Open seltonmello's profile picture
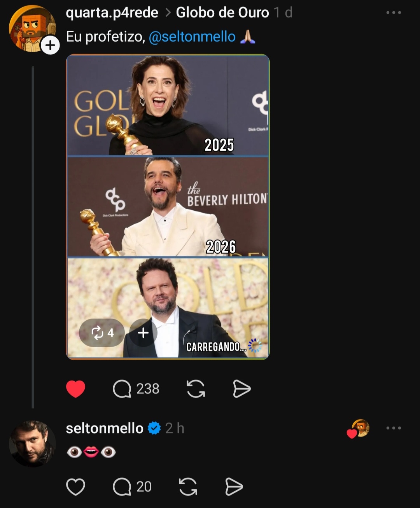 pos(32,443)
